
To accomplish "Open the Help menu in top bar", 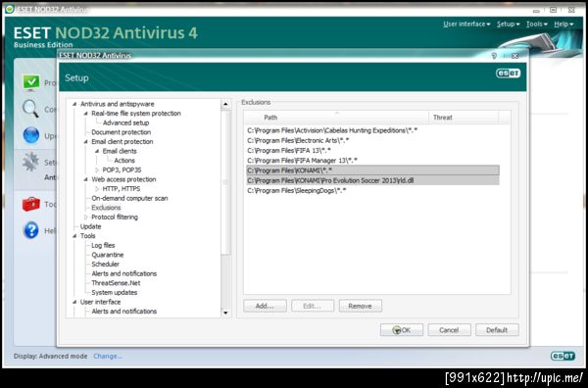I will click(563, 24).
